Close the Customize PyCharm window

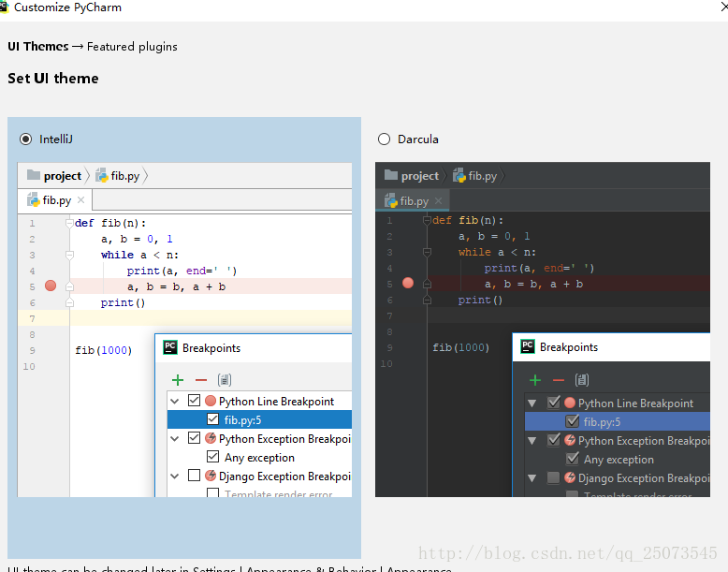coord(724,6)
